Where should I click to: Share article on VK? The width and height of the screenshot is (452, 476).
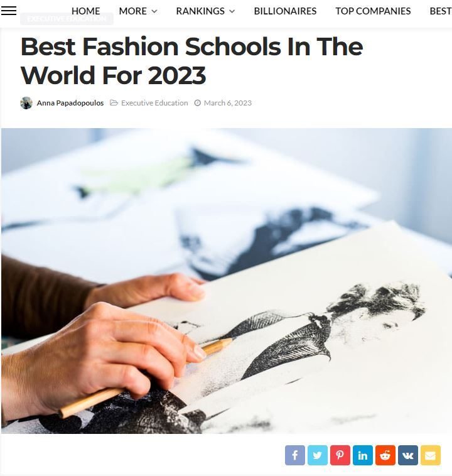(408, 455)
